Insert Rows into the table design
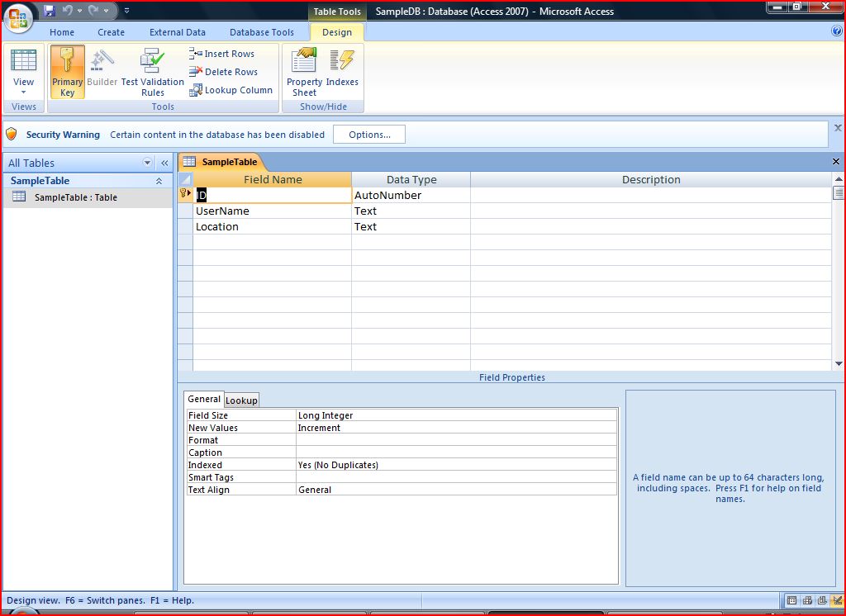 pyautogui.click(x=221, y=54)
